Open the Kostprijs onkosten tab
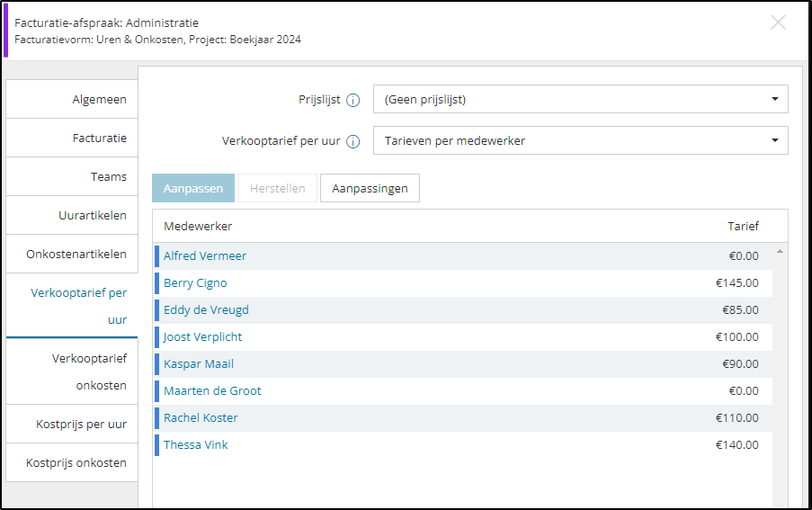The height and width of the screenshot is (510, 812). [x=72, y=462]
